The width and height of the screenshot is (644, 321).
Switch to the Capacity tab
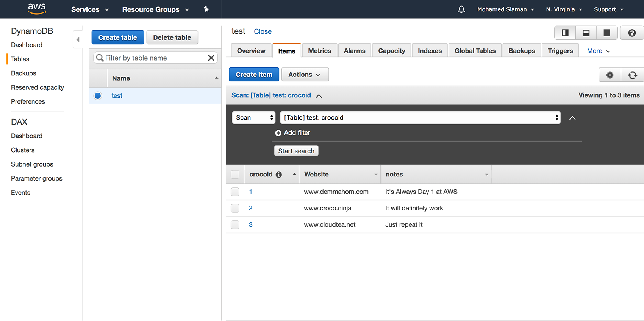(392, 51)
